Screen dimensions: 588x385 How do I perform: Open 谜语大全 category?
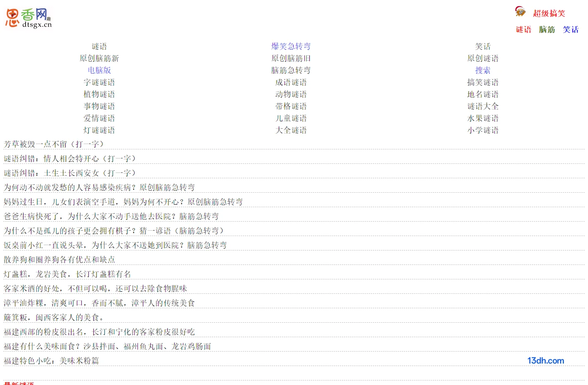click(483, 106)
